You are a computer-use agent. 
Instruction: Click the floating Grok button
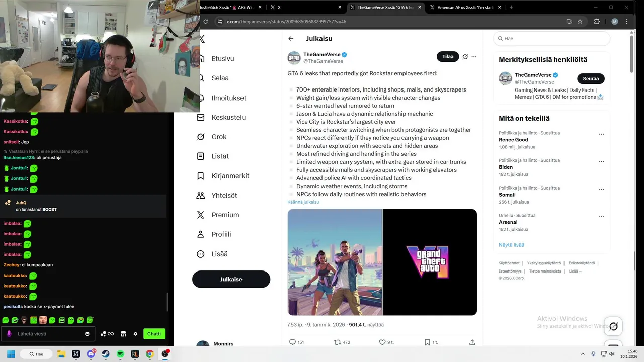[x=613, y=327]
